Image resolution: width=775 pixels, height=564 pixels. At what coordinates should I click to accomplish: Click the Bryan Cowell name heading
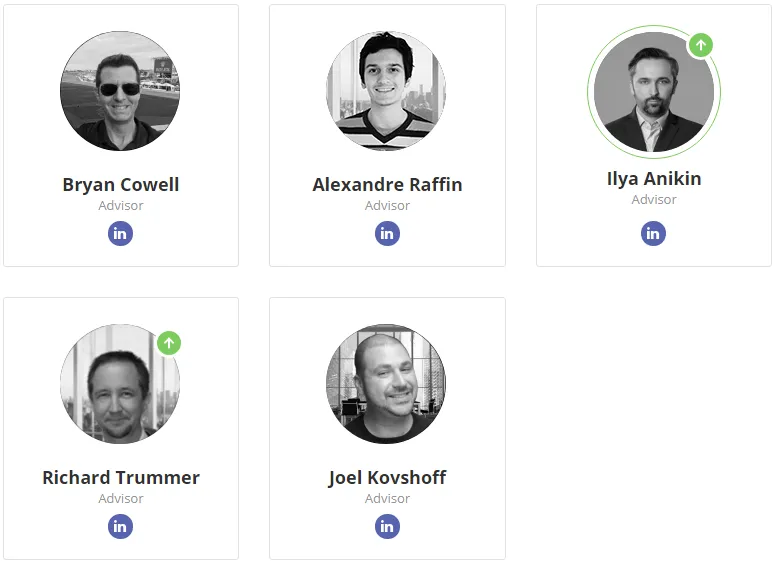pos(121,184)
